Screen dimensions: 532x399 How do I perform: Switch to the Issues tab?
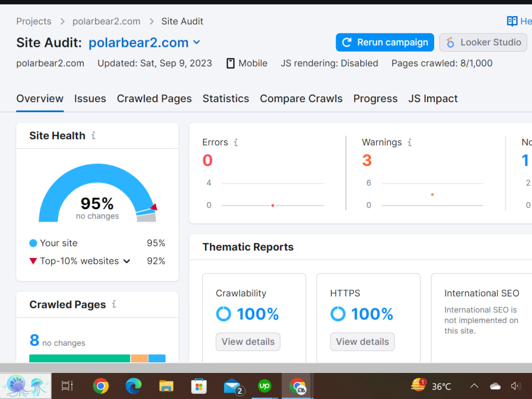tap(90, 99)
